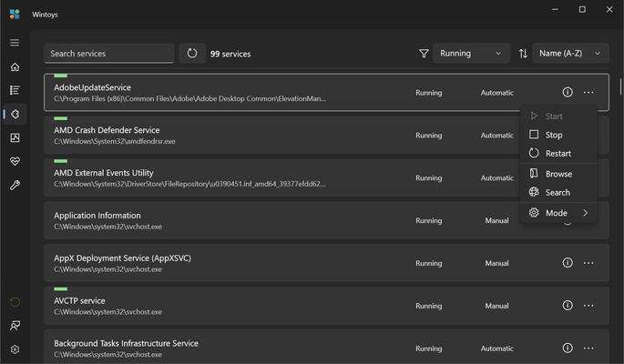The image size is (624, 364).
Task: Show info for Background Tasks Infrastructure Service
Action: tap(568, 349)
